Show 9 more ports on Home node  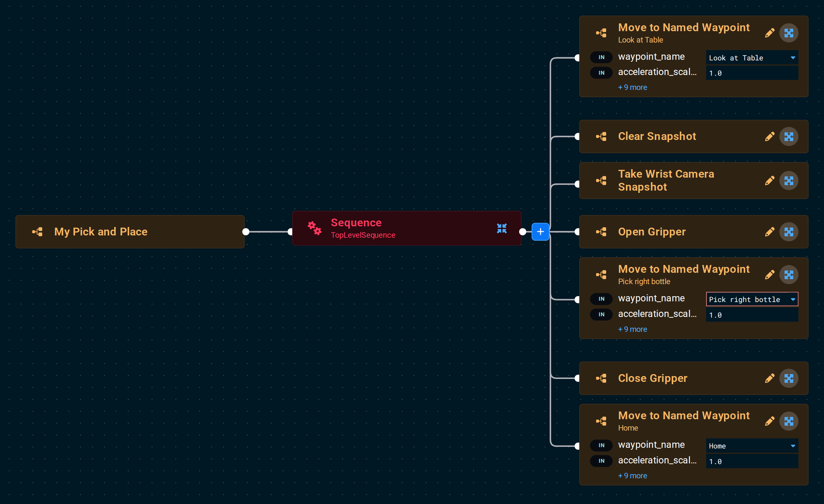[632, 475]
